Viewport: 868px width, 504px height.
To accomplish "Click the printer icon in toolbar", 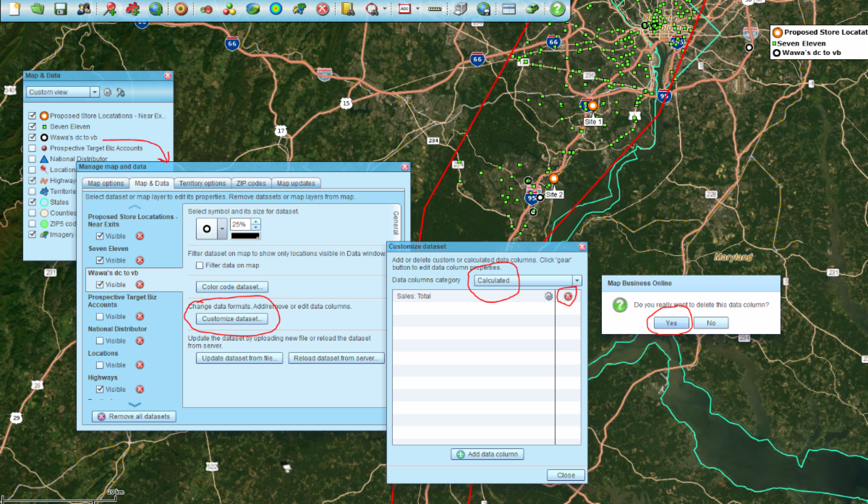I will (x=460, y=9).
